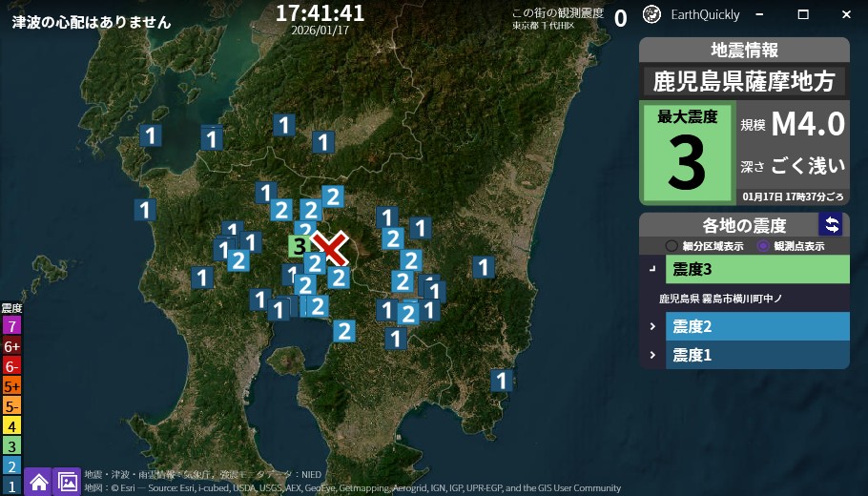
Task: Click the 津波の心配はありません message
Action: pyautogui.click(x=92, y=22)
